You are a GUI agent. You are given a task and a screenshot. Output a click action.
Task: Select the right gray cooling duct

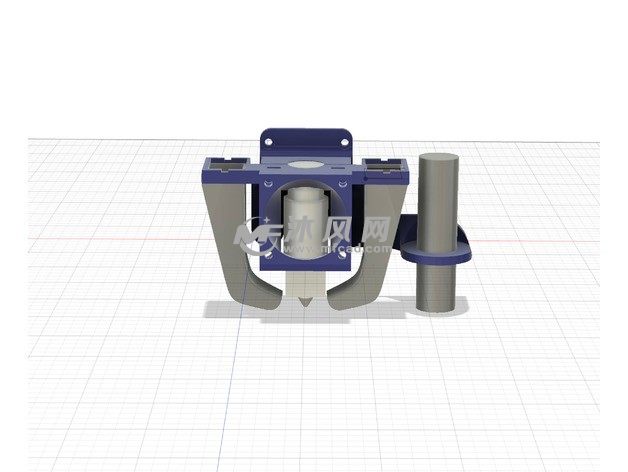(x=380, y=250)
